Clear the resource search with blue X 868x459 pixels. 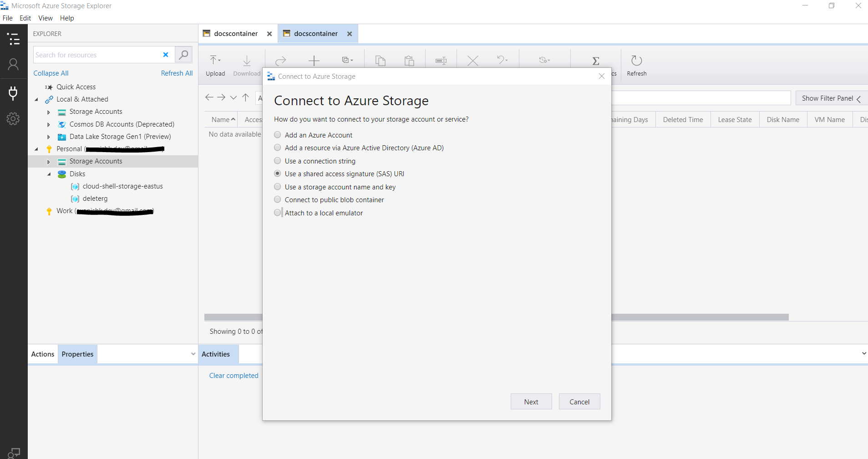pyautogui.click(x=166, y=55)
